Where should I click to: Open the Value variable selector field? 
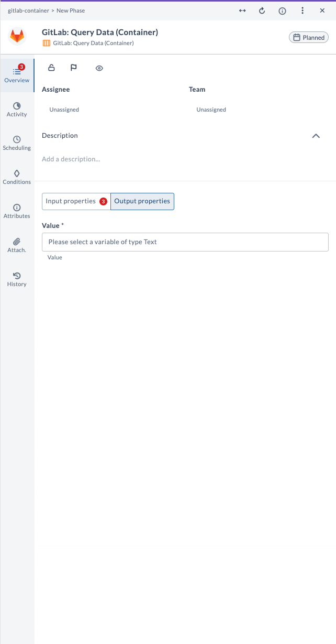tap(185, 242)
